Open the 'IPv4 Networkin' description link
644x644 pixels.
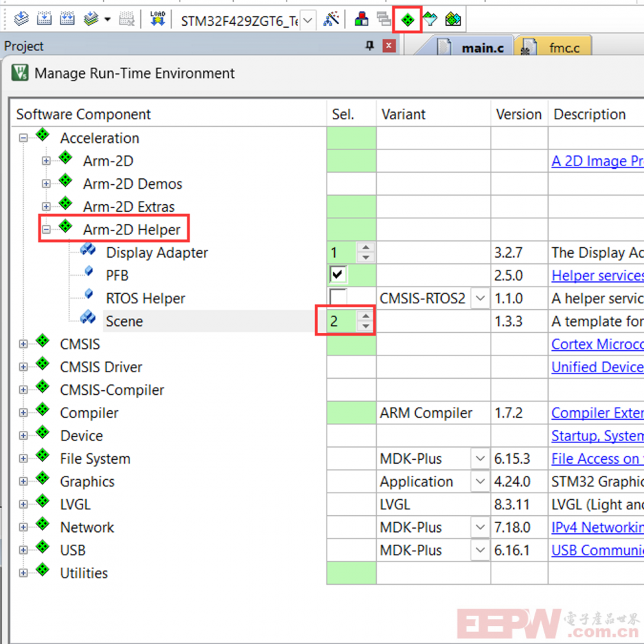coord(598,527)
